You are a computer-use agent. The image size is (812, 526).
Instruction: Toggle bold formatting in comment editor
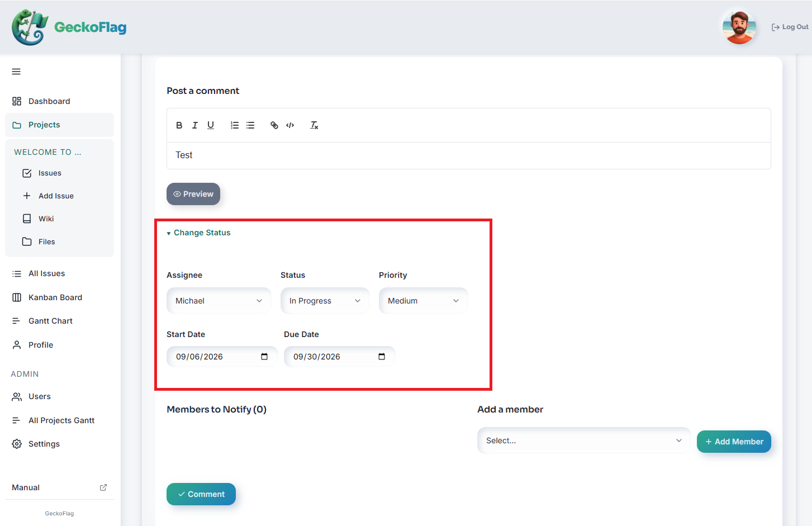pos(179,125)
